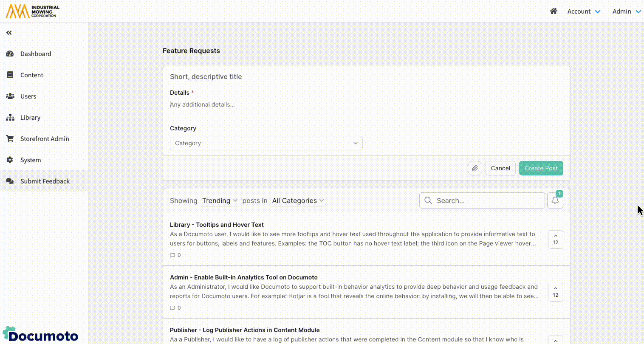Open the All Categories filter dropdown

(298, 201)
